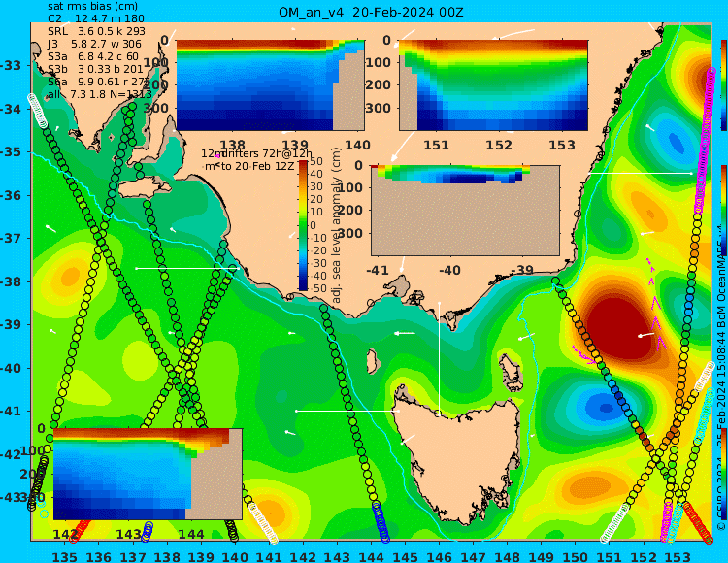Click the 152 label on top-right inset axis
This screenshot has width=728, height=563.
point(499,145)
